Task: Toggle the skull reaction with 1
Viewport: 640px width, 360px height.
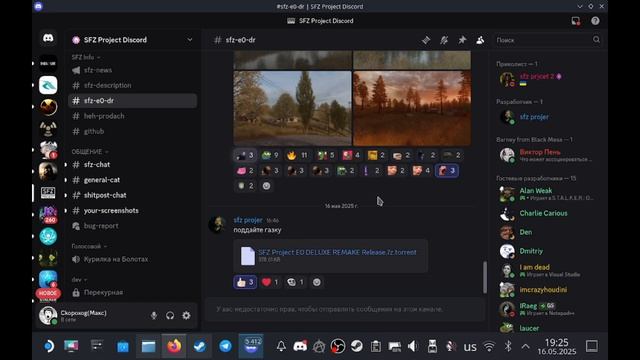Action: coord(295,282)
